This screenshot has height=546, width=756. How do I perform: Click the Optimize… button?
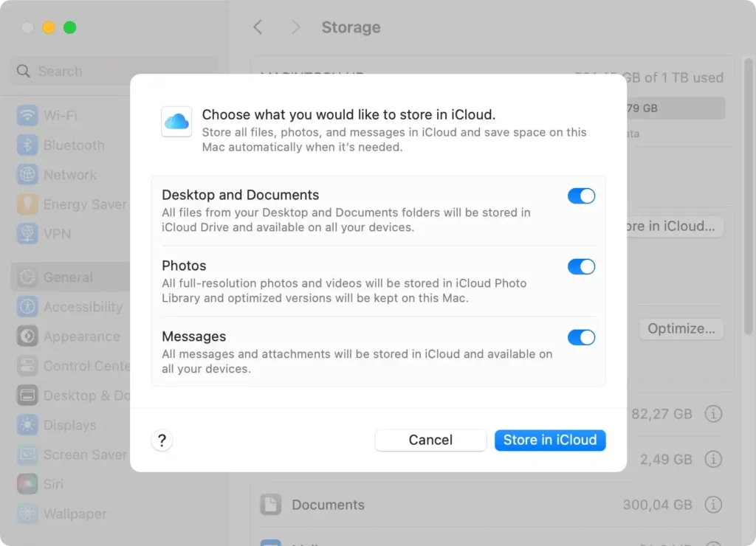(x=681, y=329)
